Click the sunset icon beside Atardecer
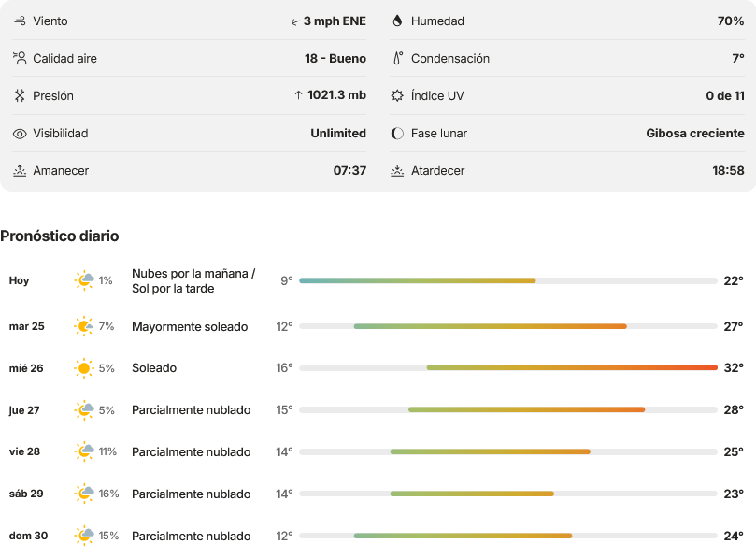Image resolution: width=756 pixels, height=558 pixels. (x=397, y=171)
